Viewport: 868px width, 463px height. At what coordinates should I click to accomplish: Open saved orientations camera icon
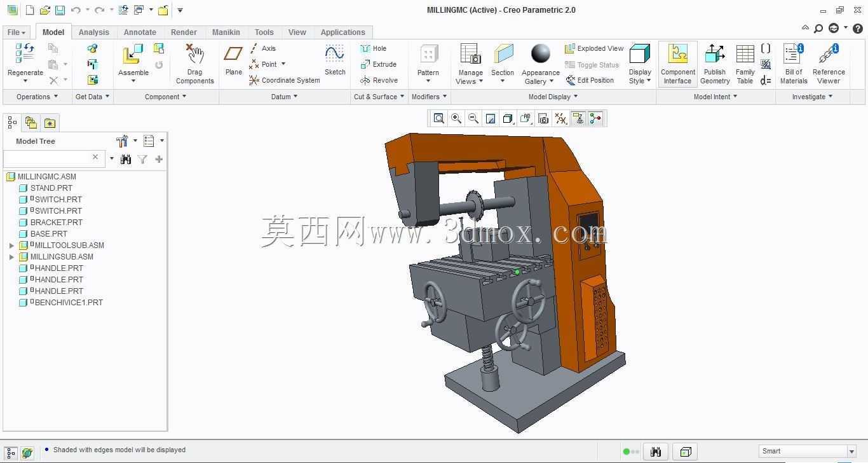click(x=543, y=118)
